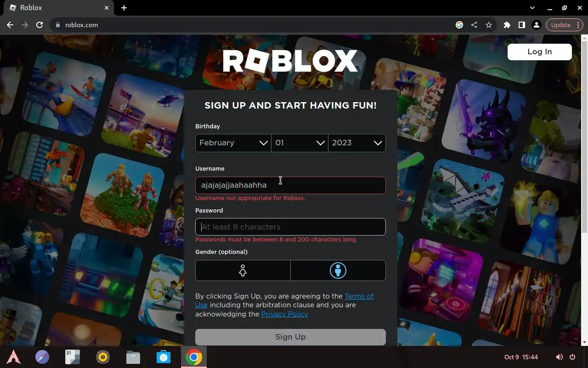Click the power icon in tray
This screenshot has height=368, width=588.
point(572,357)
